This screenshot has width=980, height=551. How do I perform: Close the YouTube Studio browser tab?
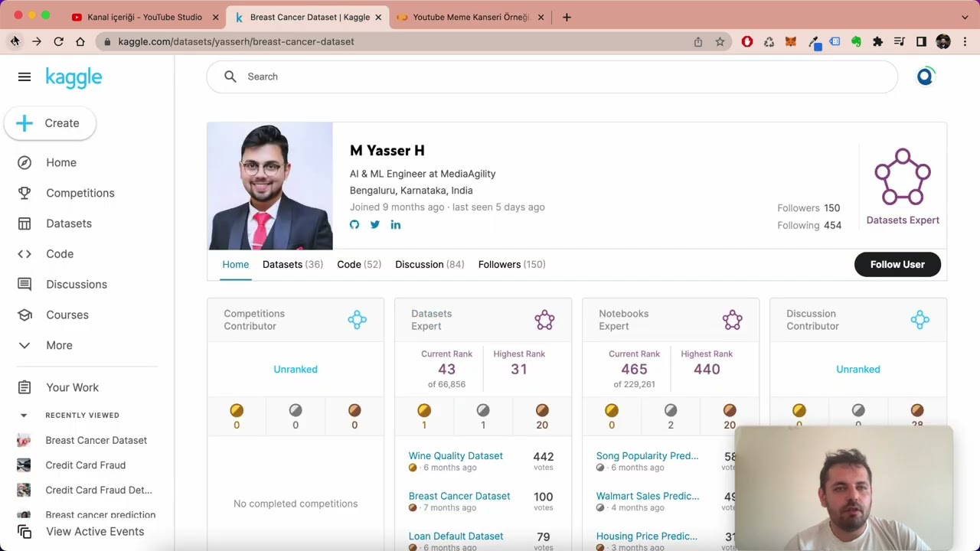coord(216,17)
